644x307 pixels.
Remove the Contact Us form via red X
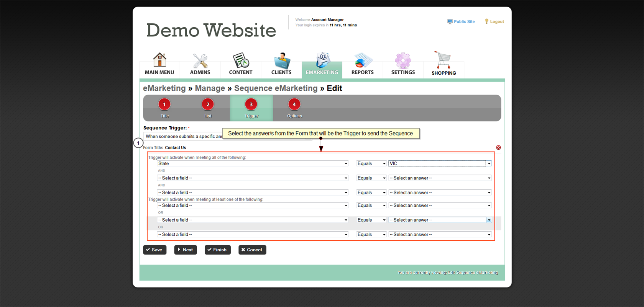(x=498, y=147)
